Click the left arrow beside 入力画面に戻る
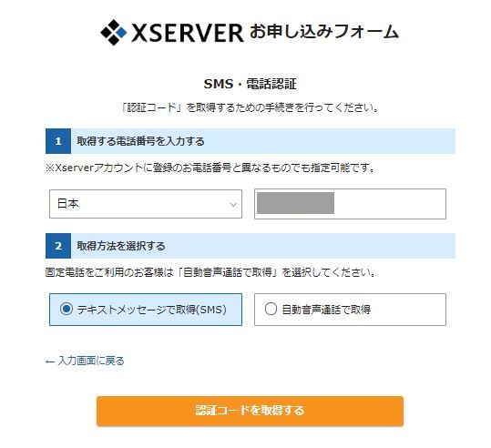Viewport: 491px width, 448px height. (50, 361)
